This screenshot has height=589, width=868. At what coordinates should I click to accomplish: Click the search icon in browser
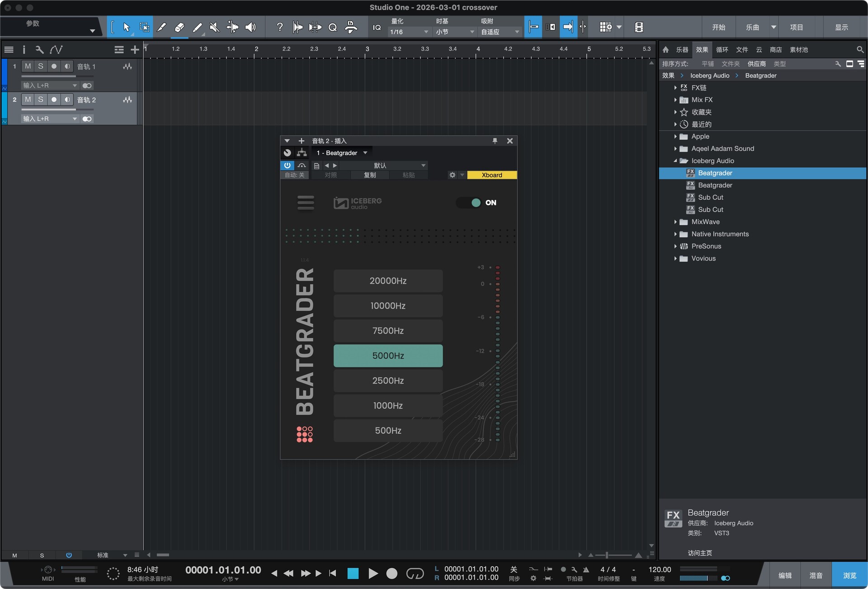[860, 49]
